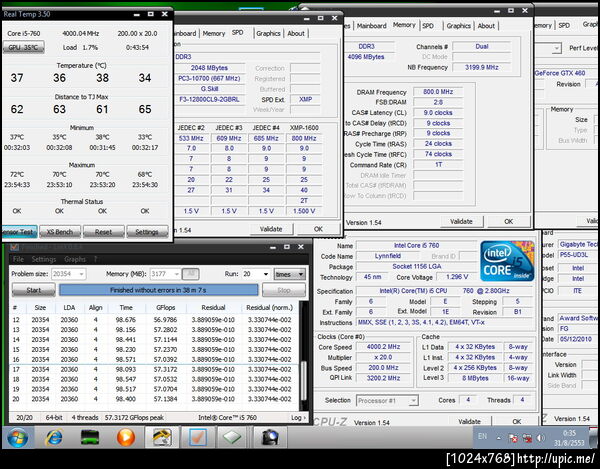The height and width of the screenshot is (469, 600).
Task: Open the Settings menu in LinX
Action: point(44,259)
